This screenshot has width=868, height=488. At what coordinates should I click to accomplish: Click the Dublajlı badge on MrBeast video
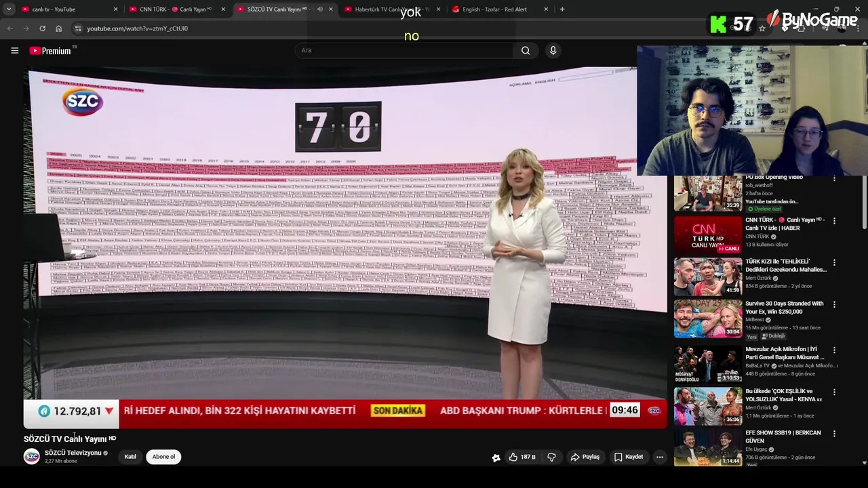[x=773, y=336]
